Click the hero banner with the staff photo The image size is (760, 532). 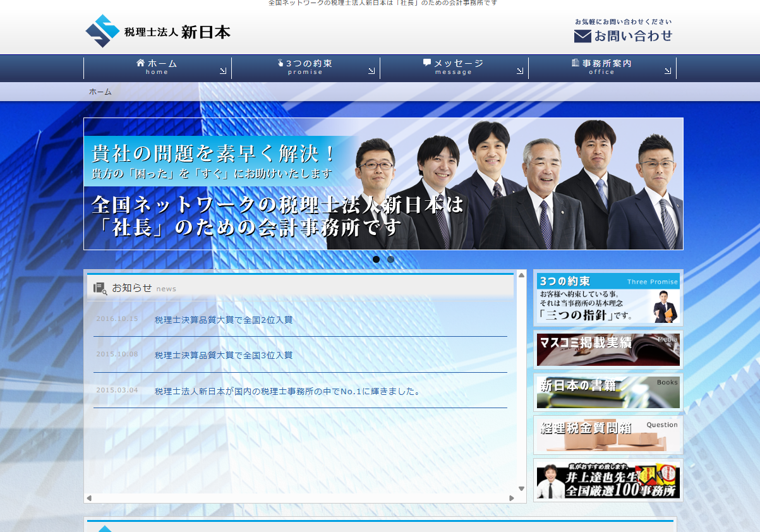click(x=383, y=184)
